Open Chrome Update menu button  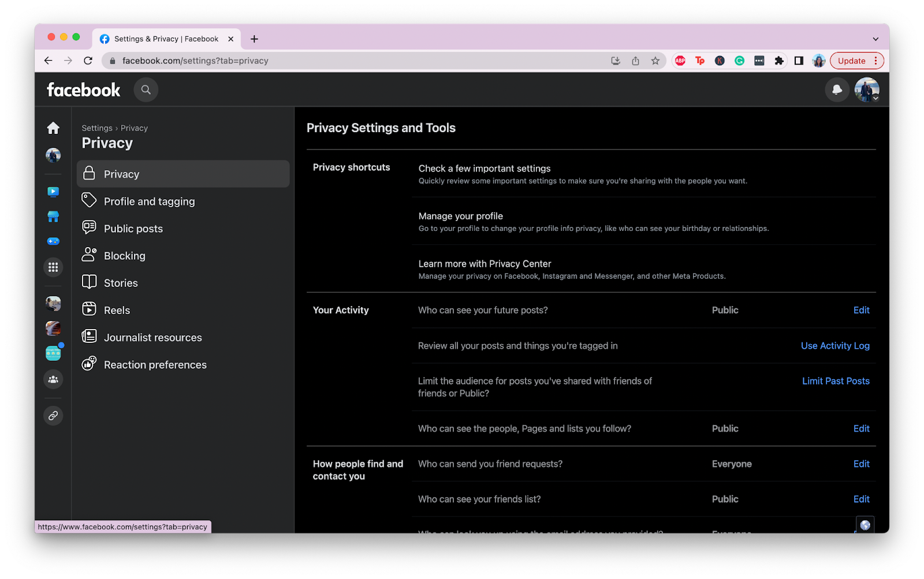856,61
